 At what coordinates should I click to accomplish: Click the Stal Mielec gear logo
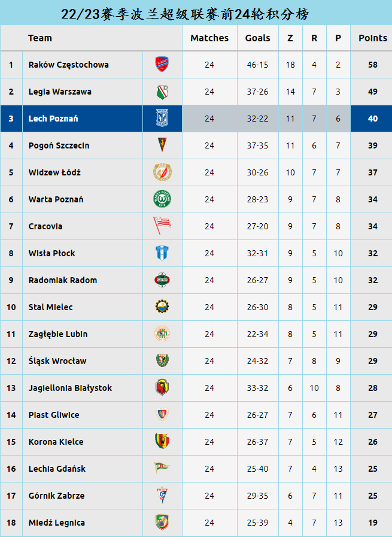pos(162,307)
